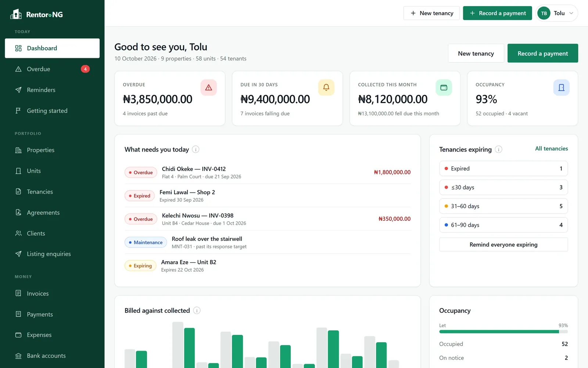Show info for Billed against collected
588x368 pixels.
tap(197, 311)
